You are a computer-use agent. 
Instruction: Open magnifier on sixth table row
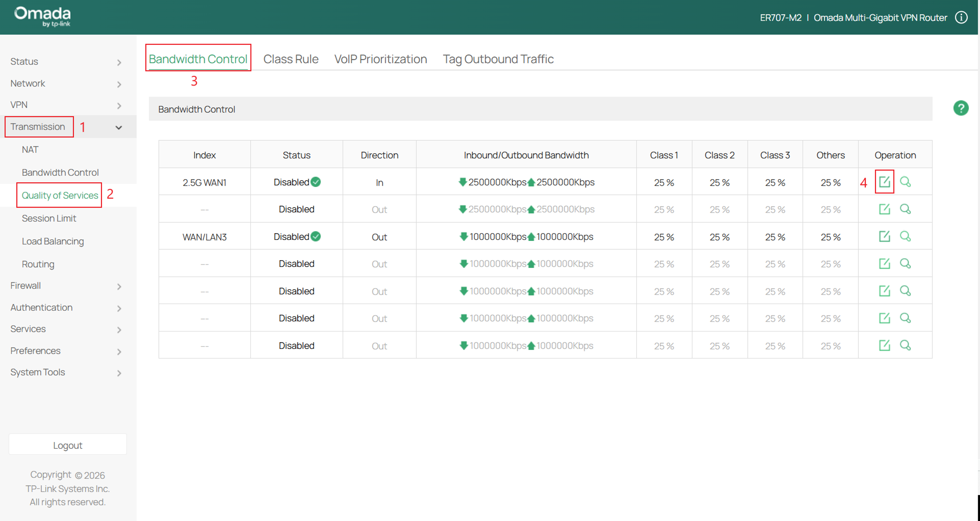click(x=905, y=318)
